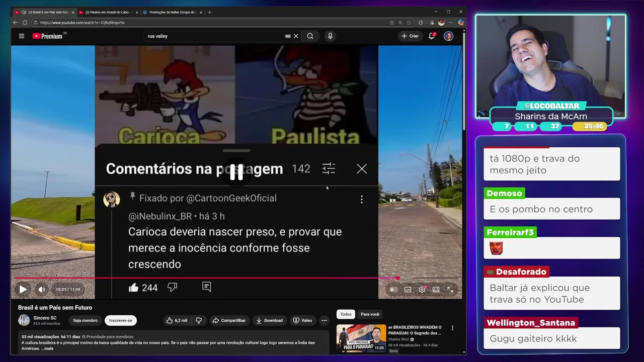The height and width of the screenshot is (362, 644).
Task: Reload the page with refresh button
Action: pyautogui.click(x=25, y=23)
